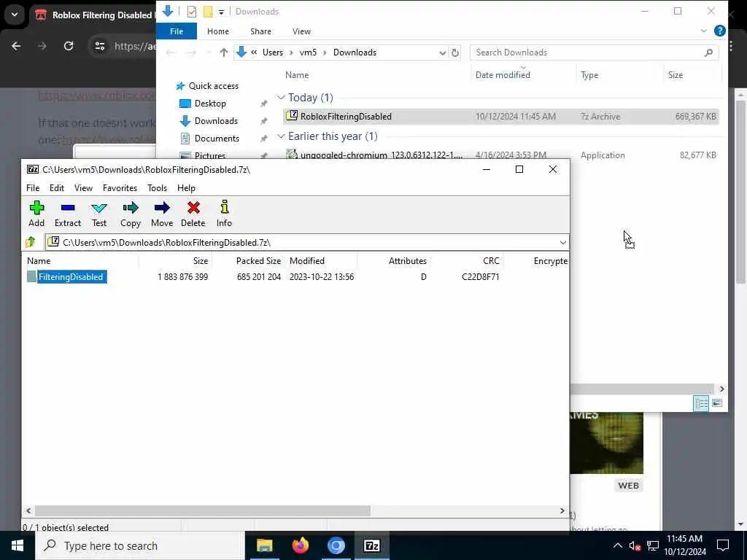The width and height of the screenshot is (747, 560).
Task: Click the RobloxFilteringDisabled archive file icon
Action: click(x=292, y=116)
